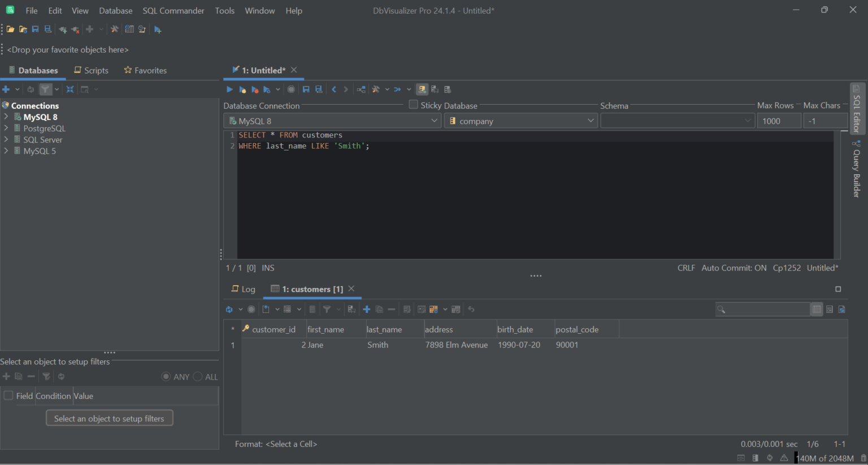The image size is (868, 465).
Task: Open the Database Connection dropdown showing MySQL 8
Action: click(x=332, y=120)
